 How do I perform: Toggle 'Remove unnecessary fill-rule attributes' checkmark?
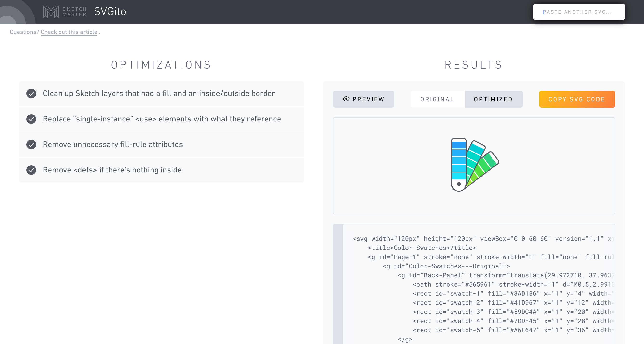coord(31,145)
